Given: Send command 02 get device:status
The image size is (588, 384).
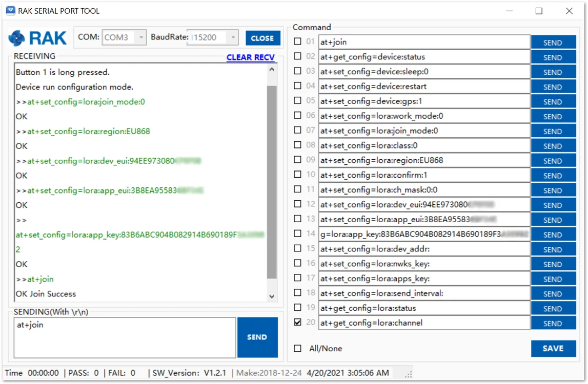Looking at the screenshot, I should tap(553, 57).
